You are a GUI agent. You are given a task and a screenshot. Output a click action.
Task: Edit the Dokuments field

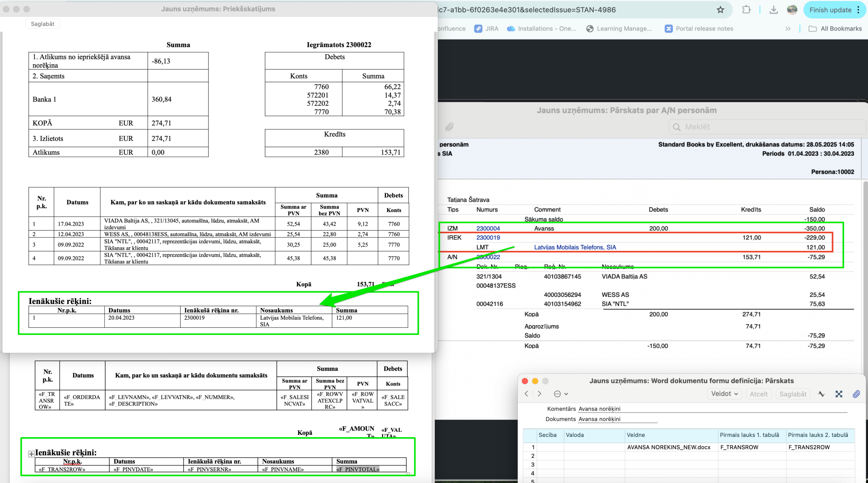617,419
